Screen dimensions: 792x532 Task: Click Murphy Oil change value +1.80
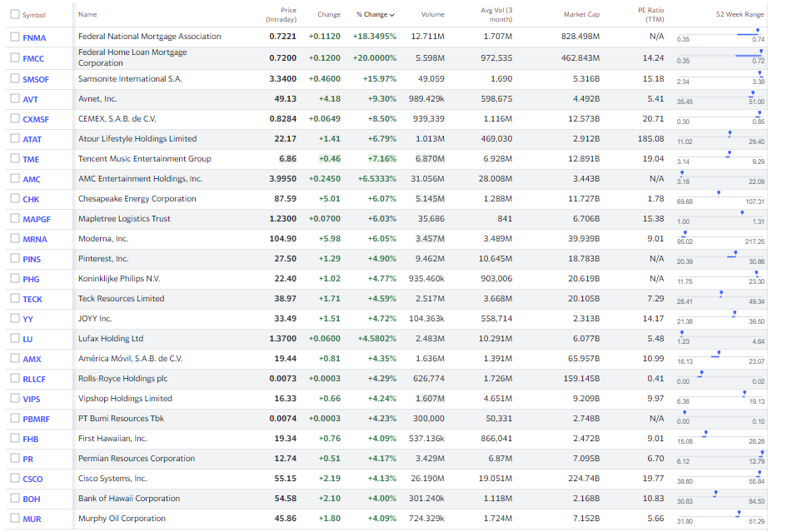pos(330,518)
